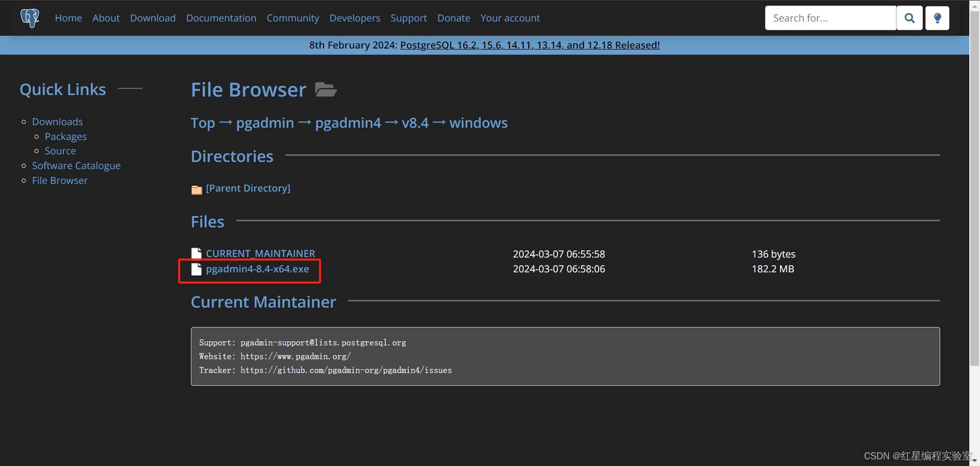Click the pgadmin4-8.4-x64.exe file icon

click(197, 269)
